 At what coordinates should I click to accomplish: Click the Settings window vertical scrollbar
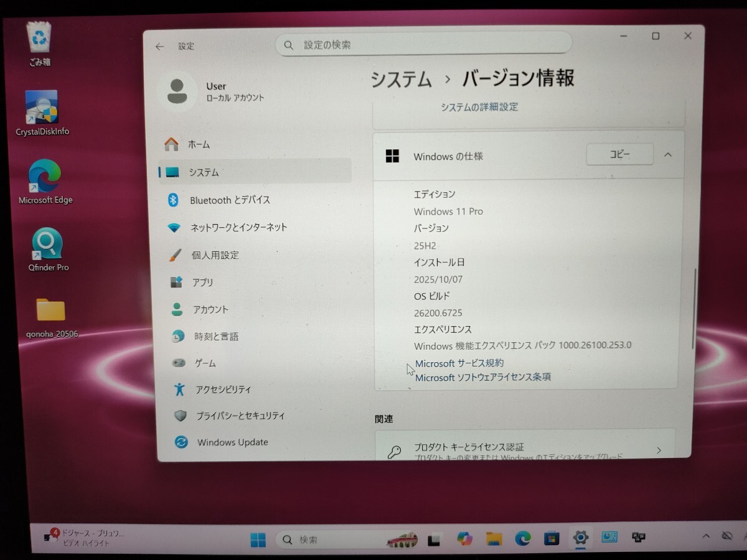click(694, 308)
